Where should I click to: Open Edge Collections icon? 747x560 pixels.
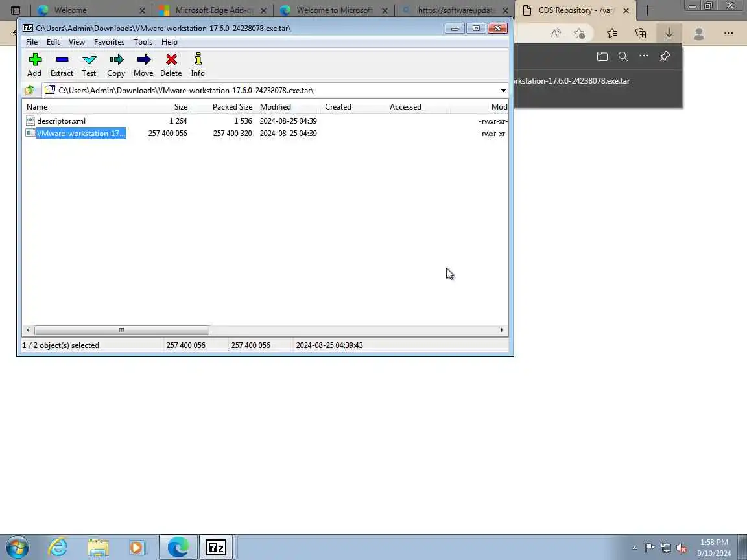point(641,33)
